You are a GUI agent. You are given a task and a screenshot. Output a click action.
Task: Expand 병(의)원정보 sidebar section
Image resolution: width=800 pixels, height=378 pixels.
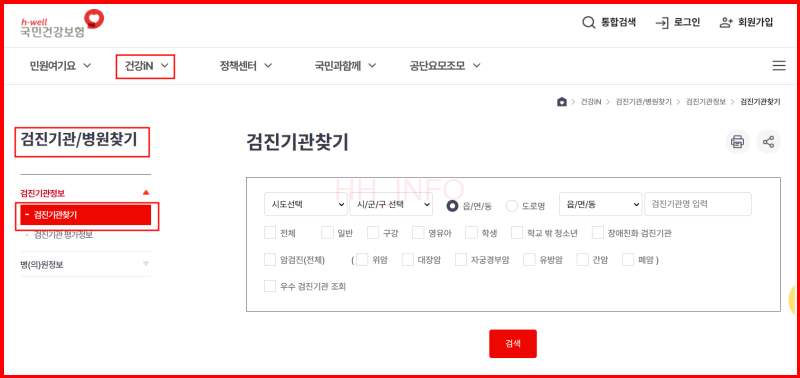coord(85,264)
